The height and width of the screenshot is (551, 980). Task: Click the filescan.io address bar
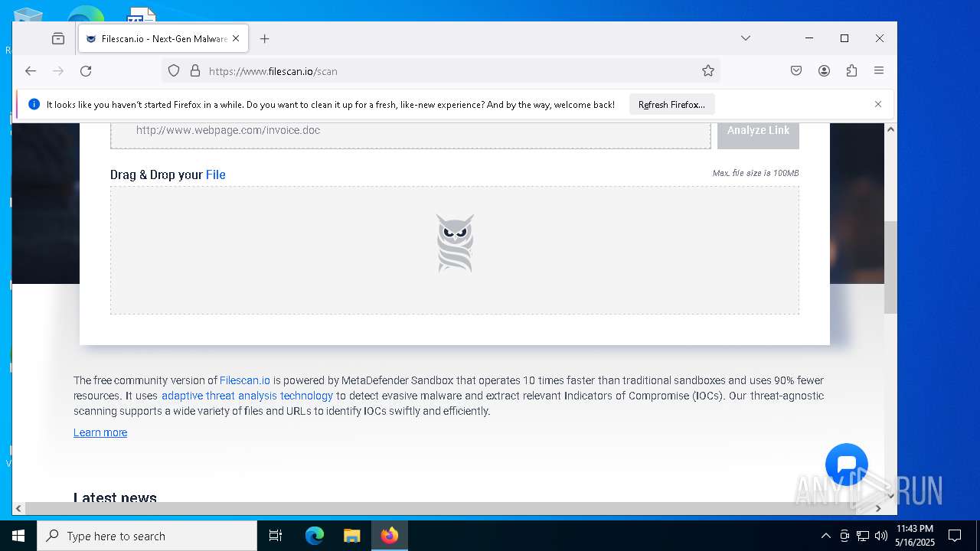(x=440, y=71)
